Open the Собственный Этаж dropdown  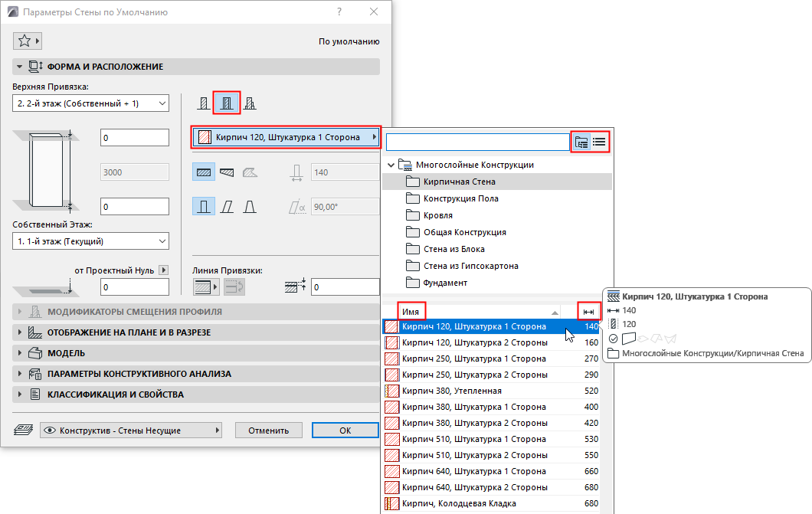(x=90, y=241)
